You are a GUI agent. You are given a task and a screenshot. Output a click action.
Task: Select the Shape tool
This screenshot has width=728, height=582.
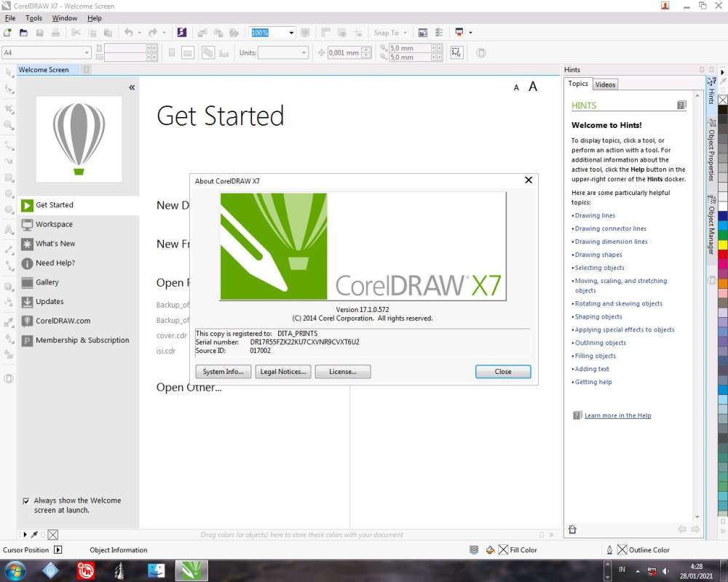[9, 90]
